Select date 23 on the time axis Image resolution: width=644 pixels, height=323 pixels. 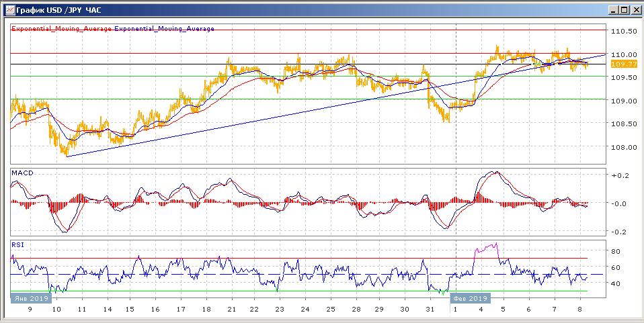click(280, 310)
